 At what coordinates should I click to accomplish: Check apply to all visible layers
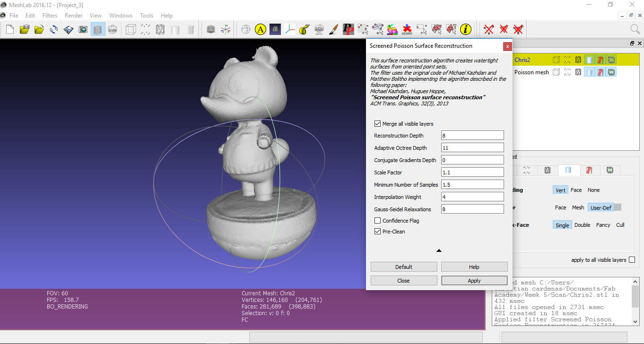632,260
